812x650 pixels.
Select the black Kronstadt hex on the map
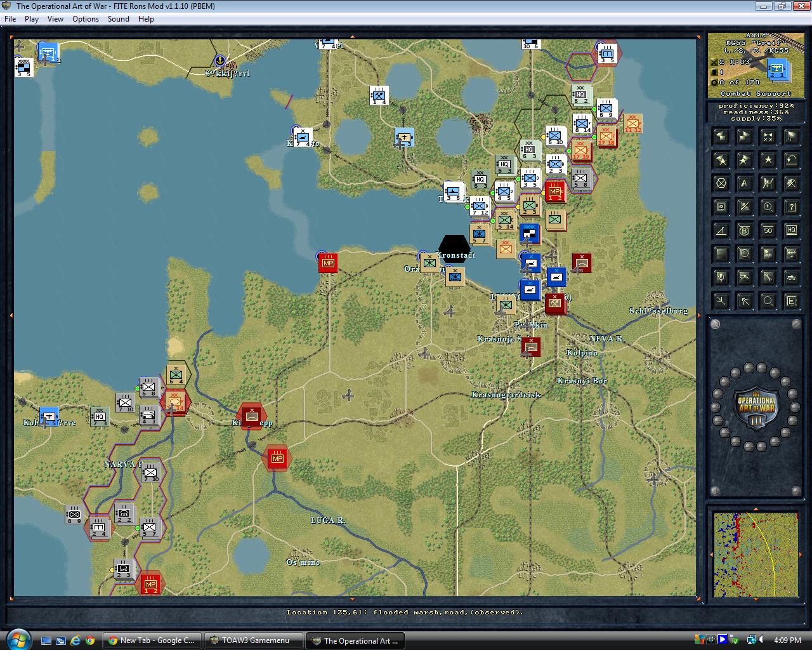(x=454, y=249)
